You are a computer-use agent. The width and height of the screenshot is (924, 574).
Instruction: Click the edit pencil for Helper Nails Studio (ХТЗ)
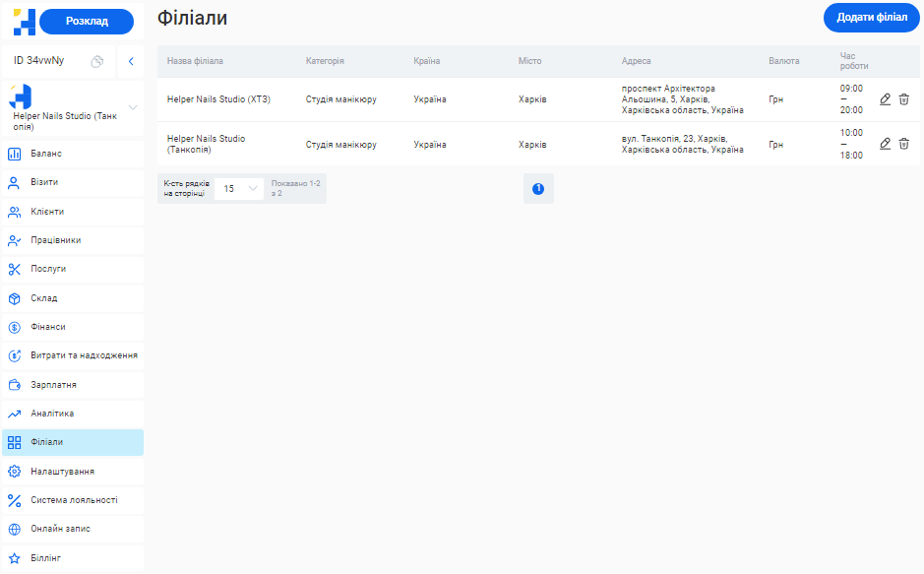pos(885,99)
